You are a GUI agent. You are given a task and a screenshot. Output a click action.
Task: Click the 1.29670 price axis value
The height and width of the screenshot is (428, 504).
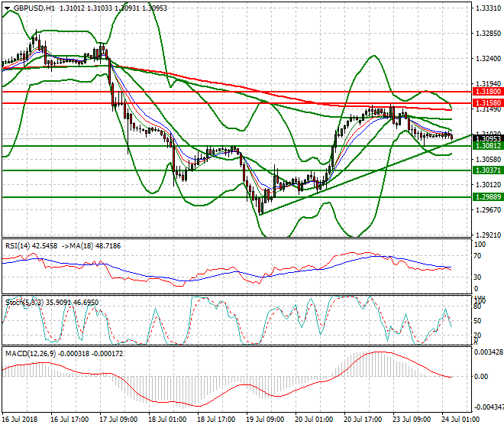(x=488, y=210)
